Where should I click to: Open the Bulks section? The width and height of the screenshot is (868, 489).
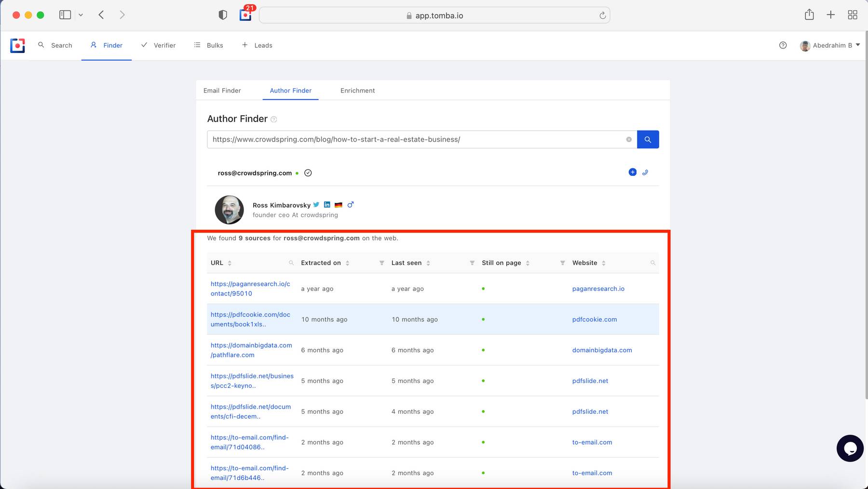(208, 45)
